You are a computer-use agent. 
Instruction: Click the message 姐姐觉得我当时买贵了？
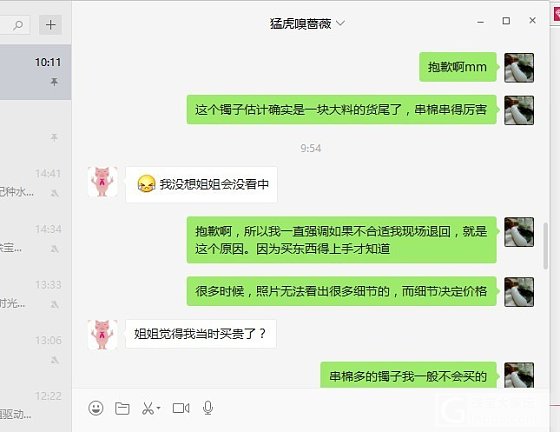(201, 334)
